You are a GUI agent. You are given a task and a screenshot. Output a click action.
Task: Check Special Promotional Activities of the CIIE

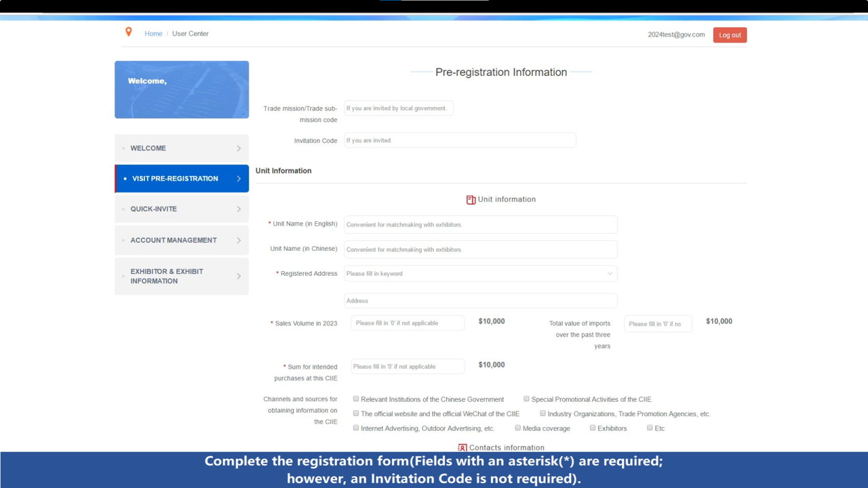526,399
